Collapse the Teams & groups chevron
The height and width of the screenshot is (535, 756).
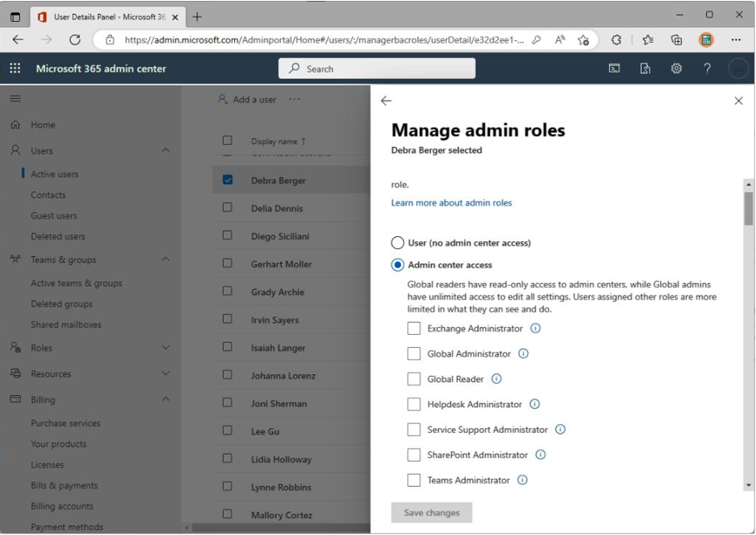165,259
